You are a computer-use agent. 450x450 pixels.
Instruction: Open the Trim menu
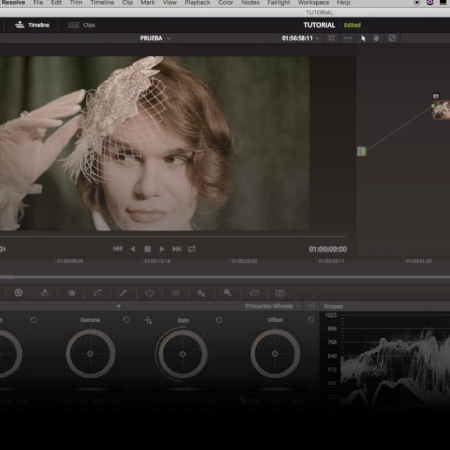(x=76, y=3)
